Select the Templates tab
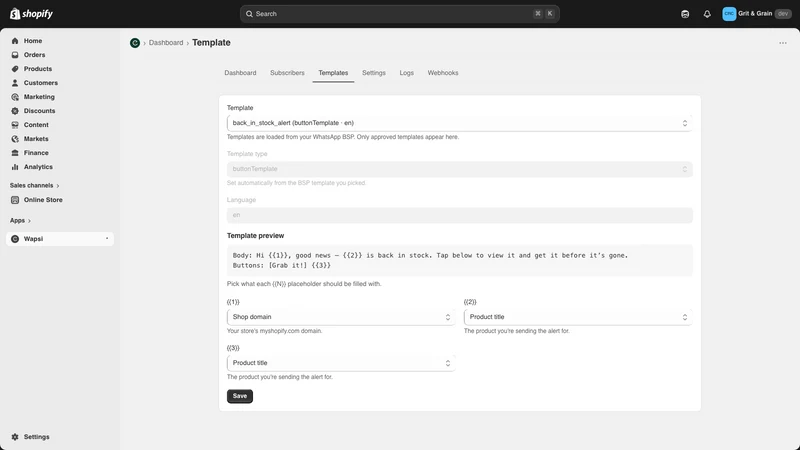 (333, 73)
